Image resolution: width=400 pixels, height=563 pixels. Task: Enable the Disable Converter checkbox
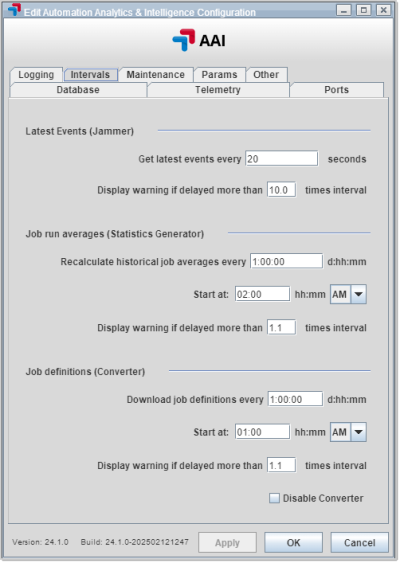[x=274, y=498]
